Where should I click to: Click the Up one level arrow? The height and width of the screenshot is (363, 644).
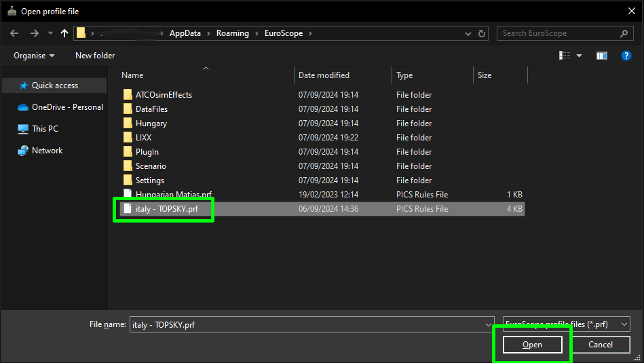64,33
